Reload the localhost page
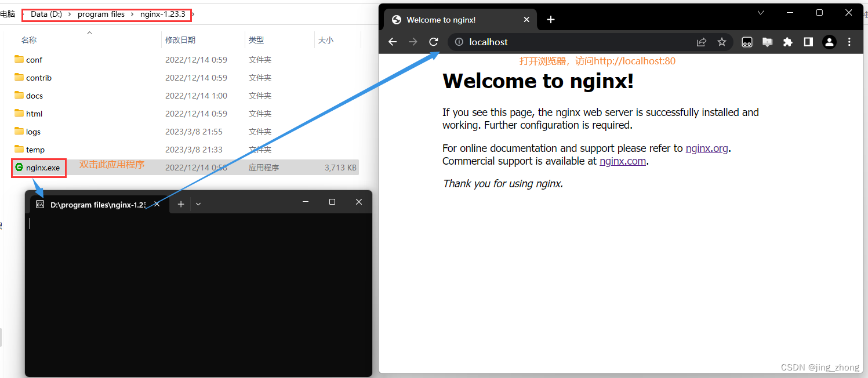The height and width of the screenshot is (378, 868). [434, 42]
